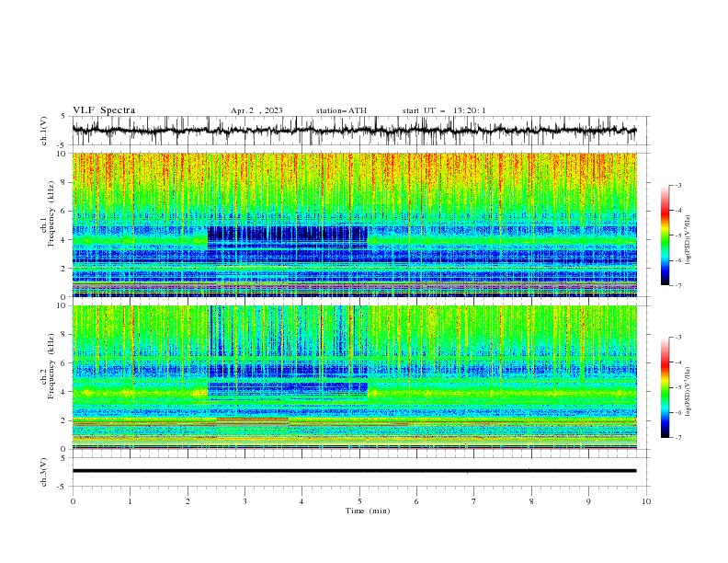The image size is (728, 563).
Task: Click the "-5" tick on the lower colorbar
Action: coord(677,387)
